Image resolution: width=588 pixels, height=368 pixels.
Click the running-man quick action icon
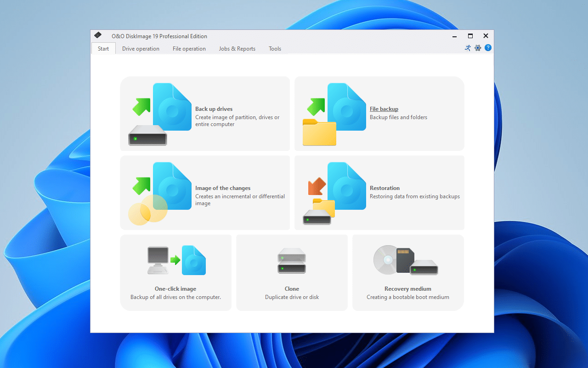tap(468, 47)
